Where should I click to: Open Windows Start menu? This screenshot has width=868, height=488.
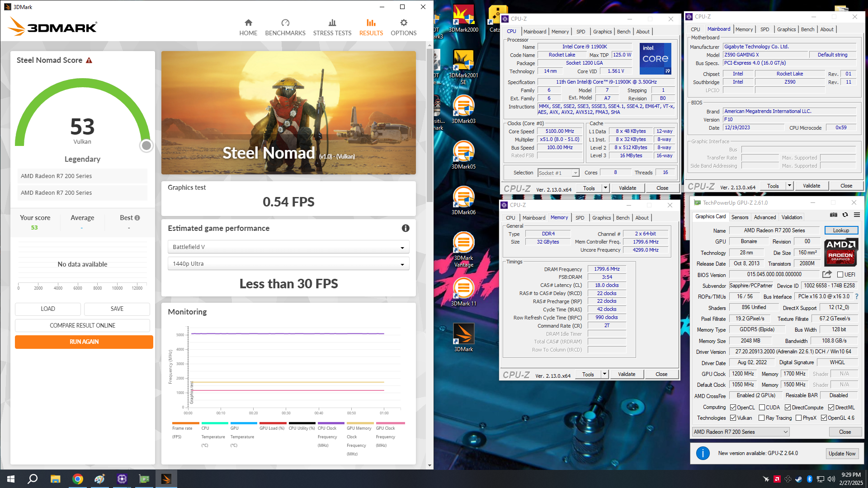pos(11,479)
